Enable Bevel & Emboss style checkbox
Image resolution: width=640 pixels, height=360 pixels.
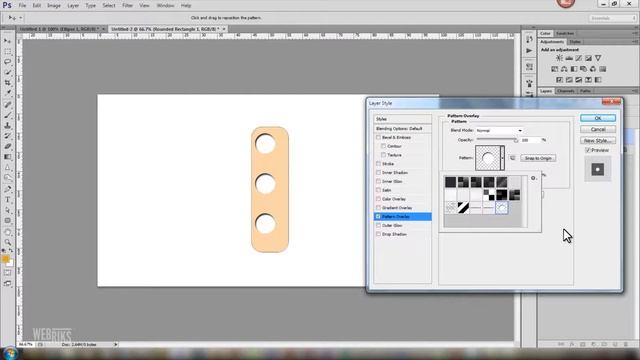378,138
